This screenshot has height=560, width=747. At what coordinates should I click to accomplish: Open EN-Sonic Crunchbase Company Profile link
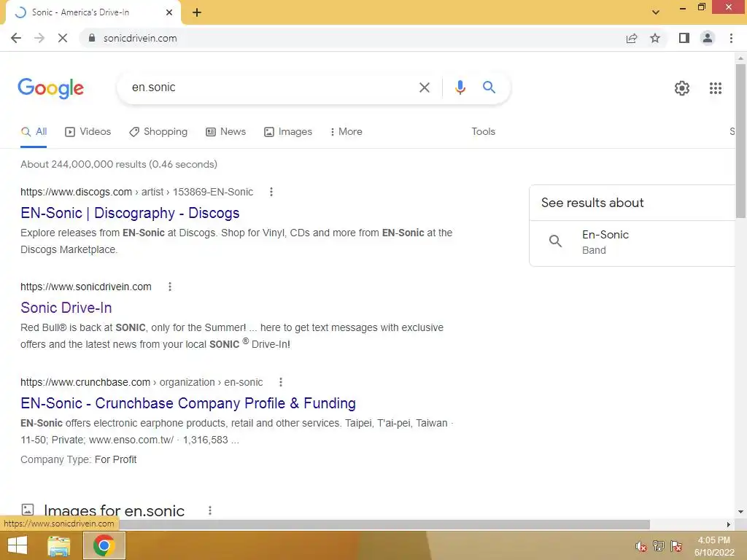[x=188, y=403]
